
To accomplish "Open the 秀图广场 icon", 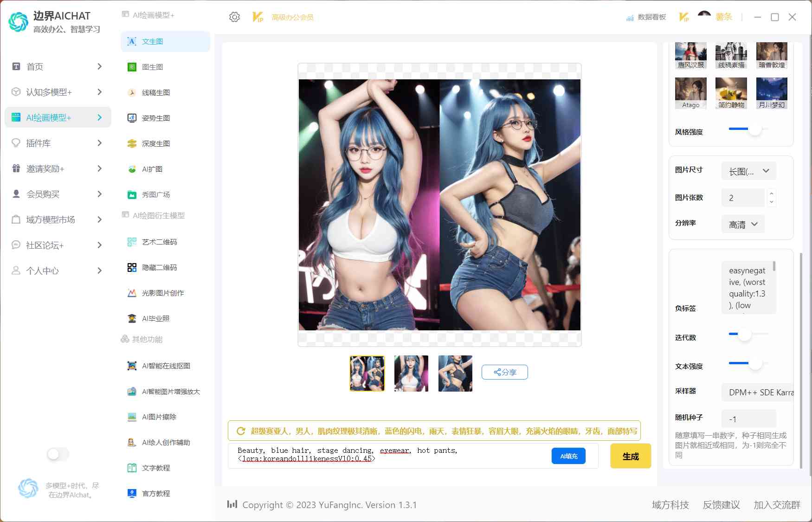I will tap(132, 194).
